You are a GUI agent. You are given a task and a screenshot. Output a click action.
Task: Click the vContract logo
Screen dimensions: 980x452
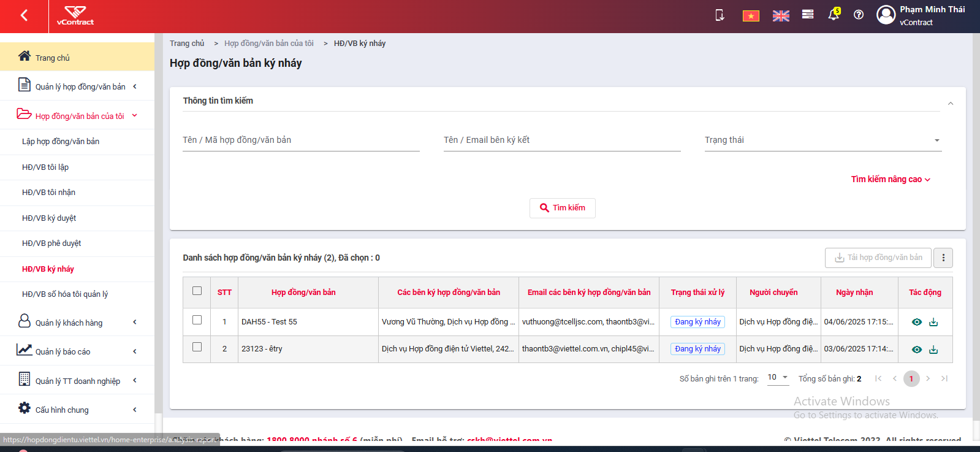tap(75, 16)
